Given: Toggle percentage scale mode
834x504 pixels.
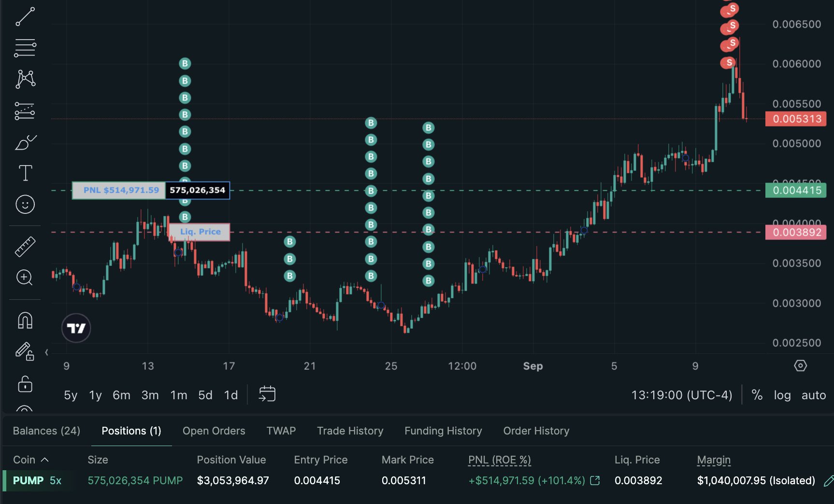Looking at the screenshot, I should (757, 395).
